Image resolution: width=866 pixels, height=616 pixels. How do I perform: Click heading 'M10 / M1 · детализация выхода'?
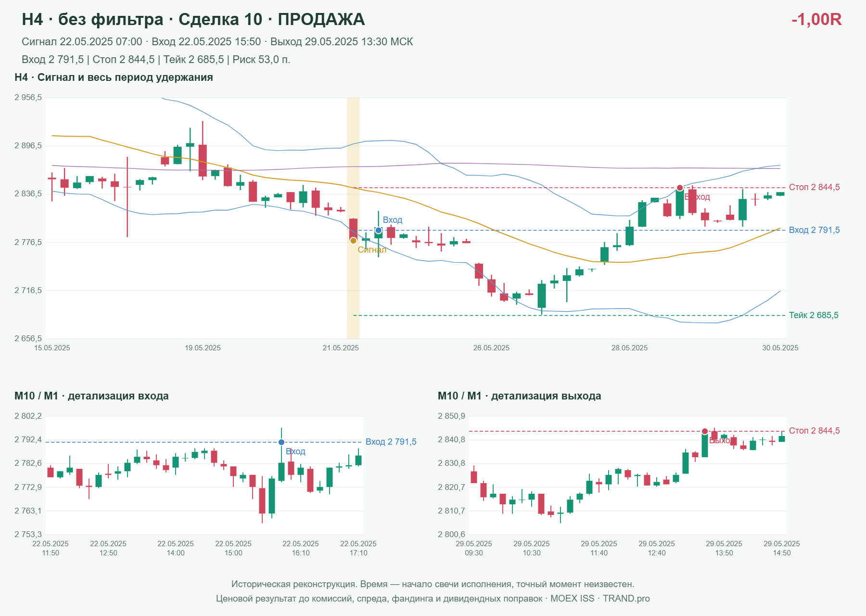point(520,396)
